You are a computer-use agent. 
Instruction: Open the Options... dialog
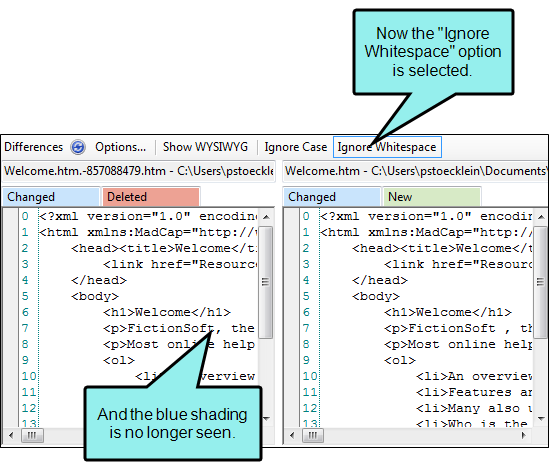[x=120, y=147]
